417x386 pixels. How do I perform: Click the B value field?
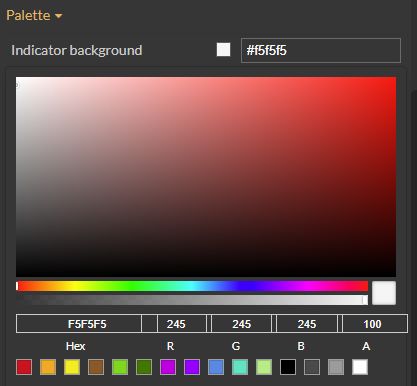[307, 324]
